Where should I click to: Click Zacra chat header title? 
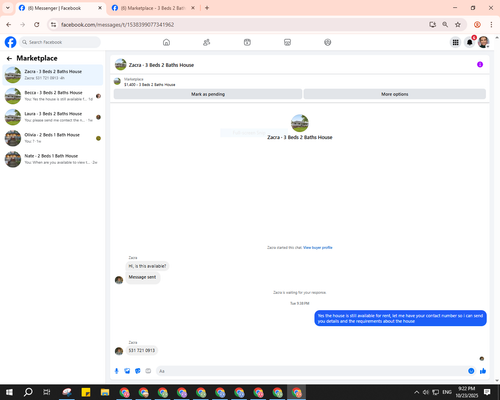pos(161,65)
